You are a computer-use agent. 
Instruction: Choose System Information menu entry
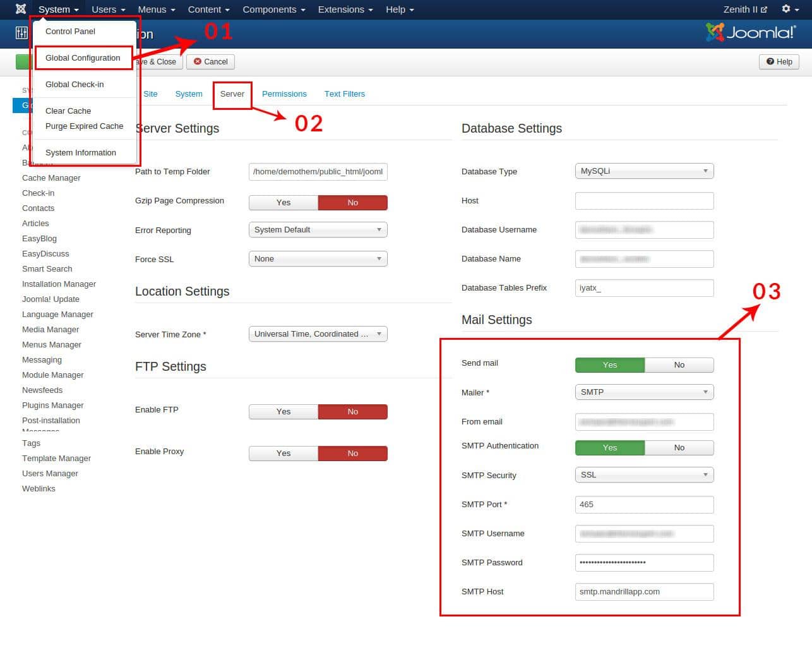click(81, 152)
